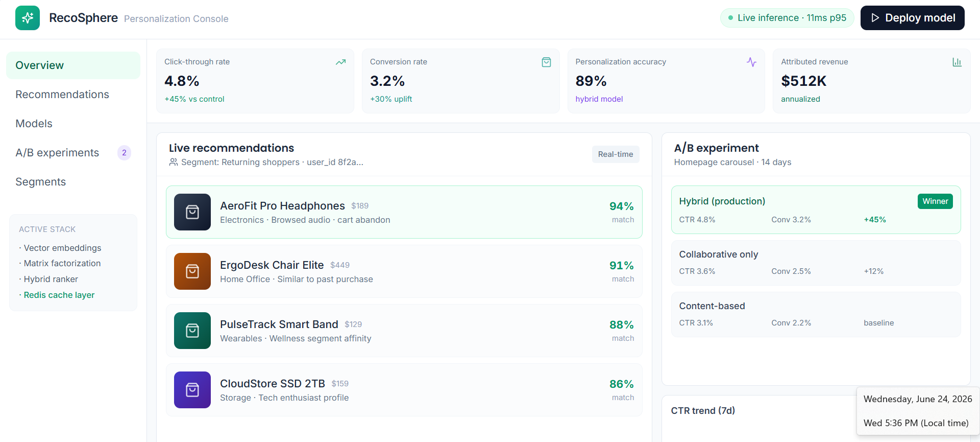Click CTR 3.6% in Collaborative row
980x442 pixels.
click(697, 271)
